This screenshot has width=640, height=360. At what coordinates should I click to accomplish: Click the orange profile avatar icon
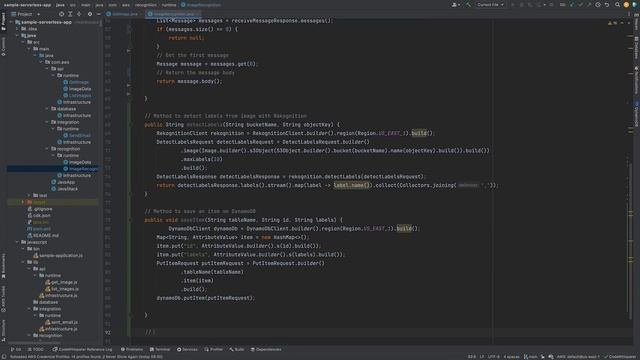click(x=626, y=5)
